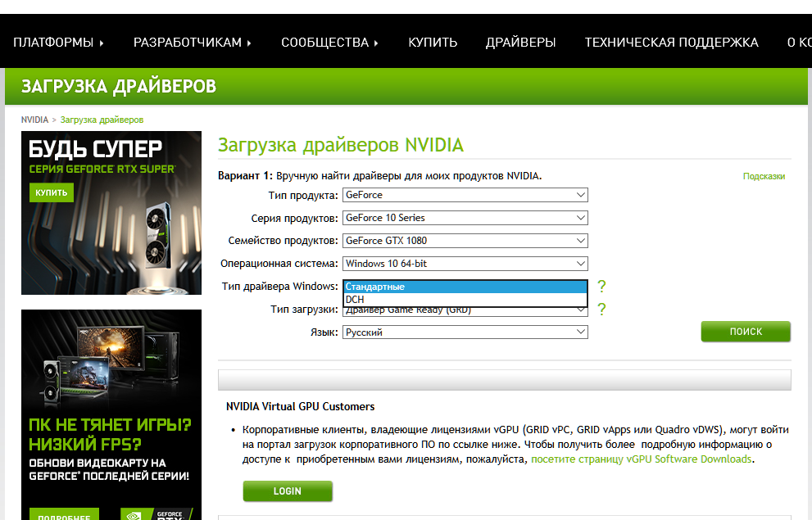The image size is (812, 520).
Task: Open the Серия продуктов dropdown
Action: click(x=465, y=218)
